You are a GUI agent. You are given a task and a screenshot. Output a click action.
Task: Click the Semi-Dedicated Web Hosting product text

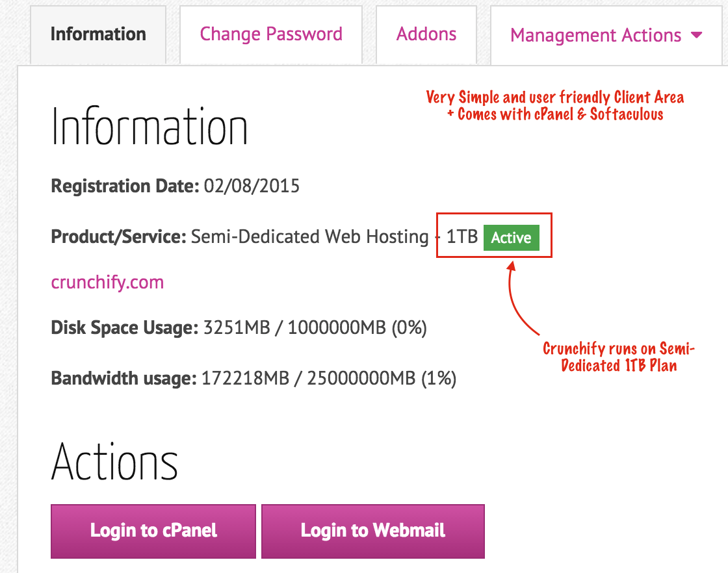tap(309, 236)
